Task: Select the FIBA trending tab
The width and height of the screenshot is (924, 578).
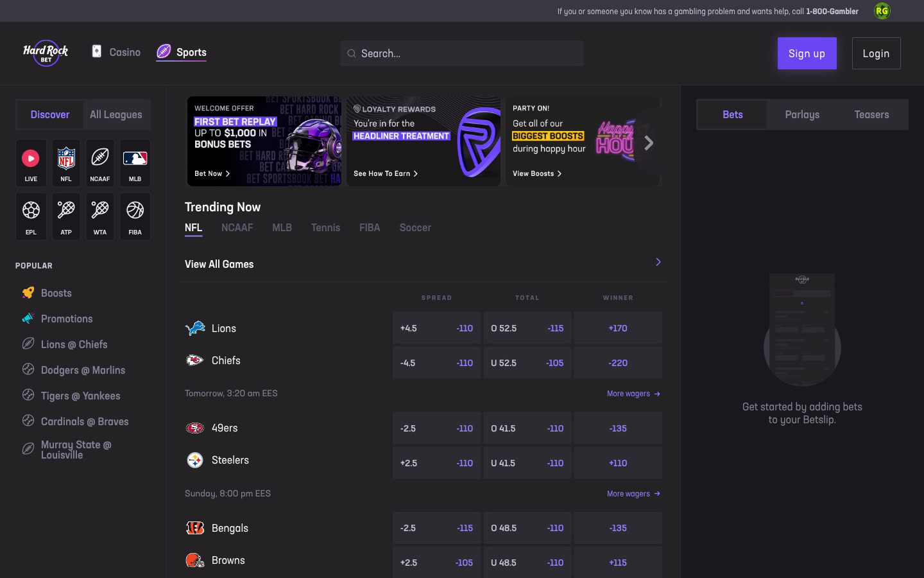Action: click(x=370, y=228)
